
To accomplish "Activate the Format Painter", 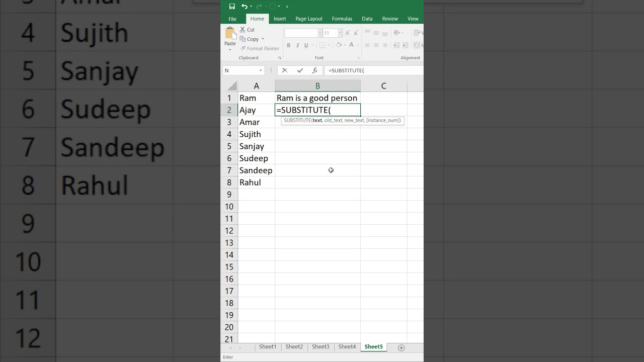I will tap(260, 49).
